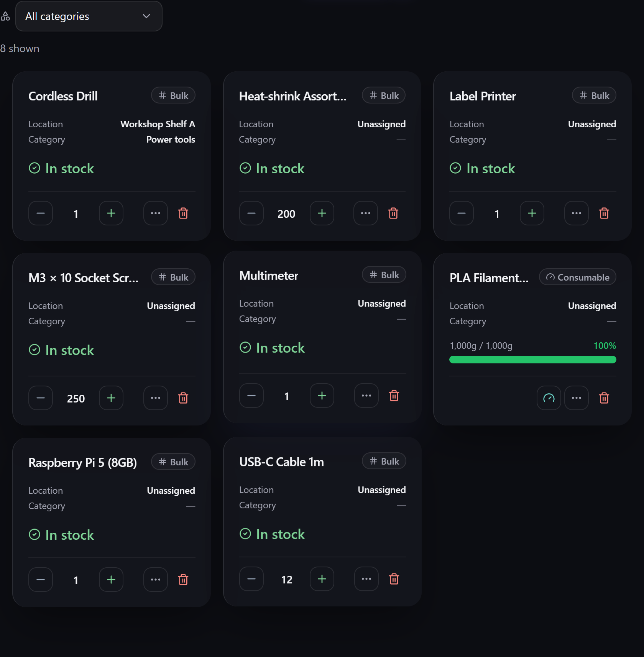Decrease Label Printer quantity

click(x=462, y=213)
